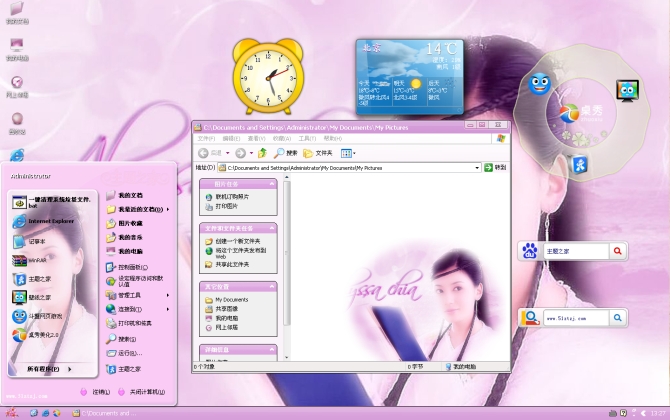Open 帮助 Help menu in Explorer
The image size is (670, 420).
[x=332, y=138]
